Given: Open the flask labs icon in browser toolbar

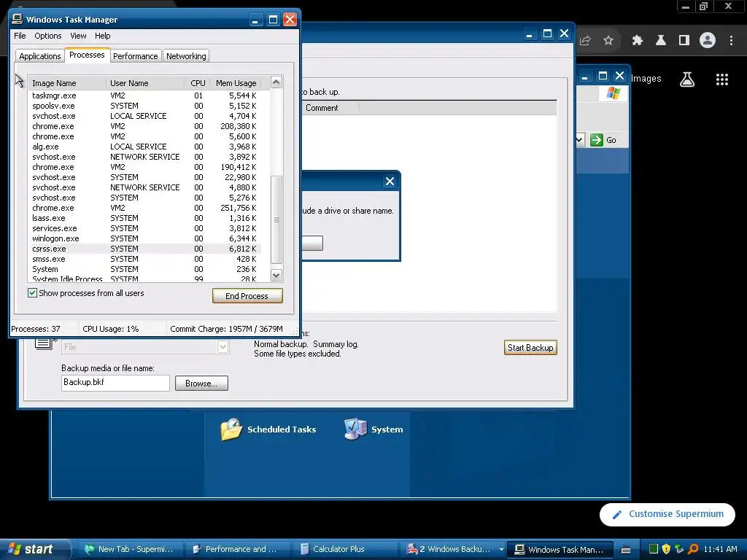Looking at the screenshot, I should coord(660,41).
